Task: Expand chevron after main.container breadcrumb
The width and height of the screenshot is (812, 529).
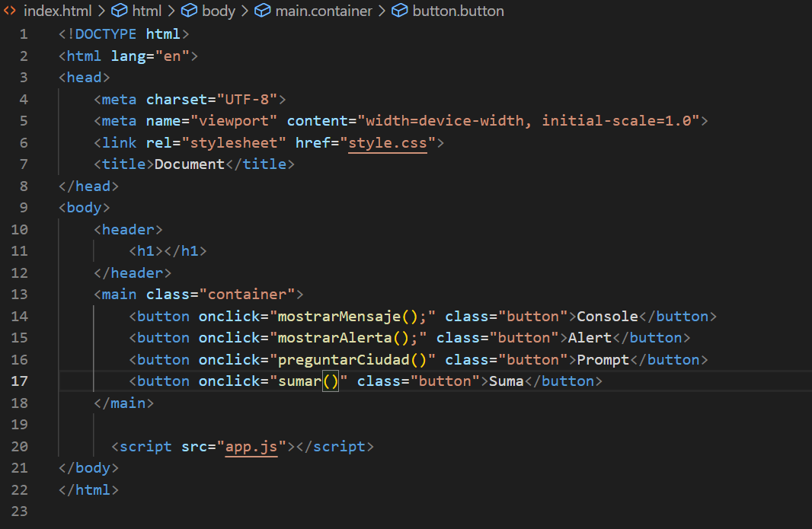Action: coord(382,11)
